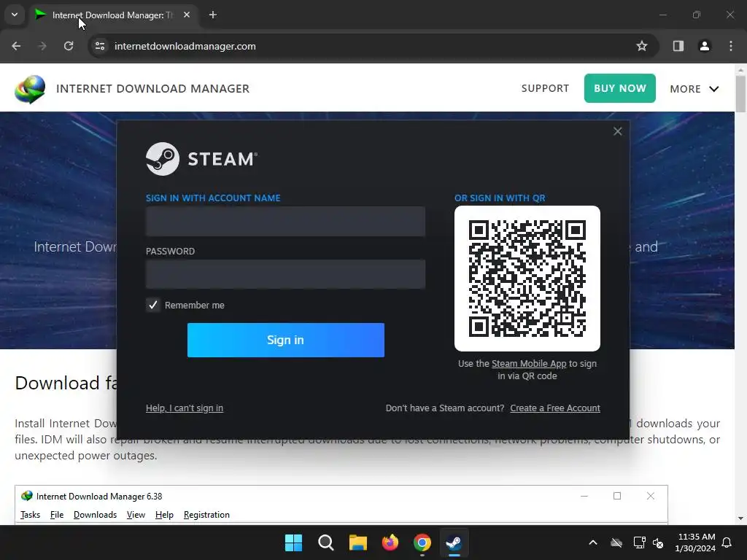Open Create a Free Account link
This screenshot has width=747, height=560.
(x=555, y=408)
